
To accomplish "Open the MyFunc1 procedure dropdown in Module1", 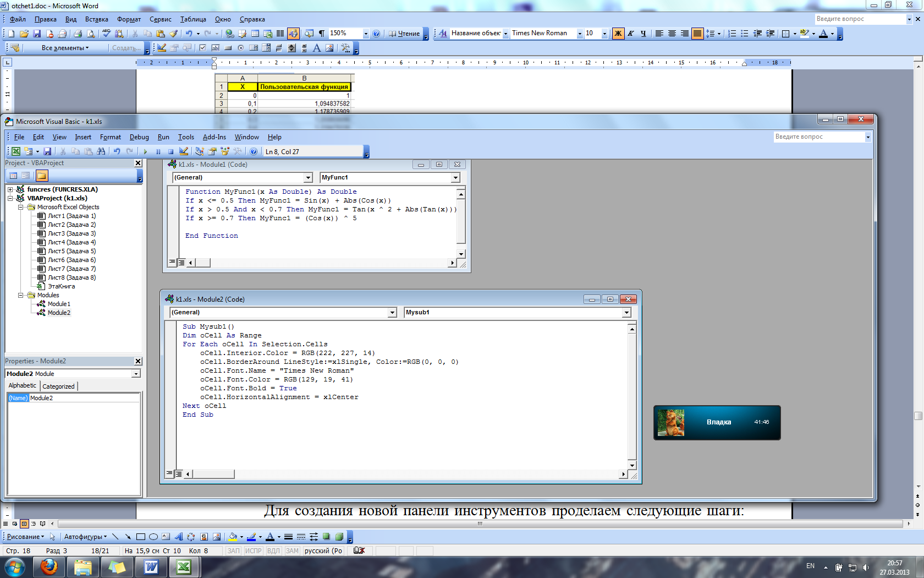I will [x=455, y=178].
